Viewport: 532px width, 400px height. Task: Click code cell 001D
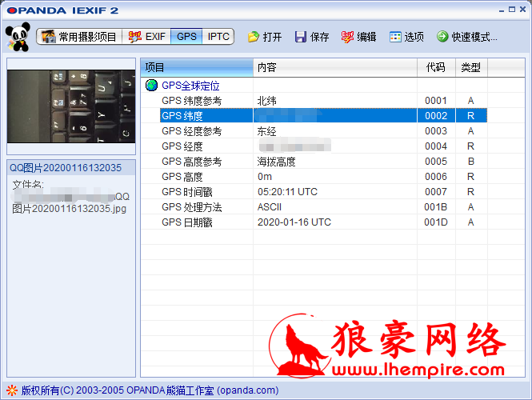436,222
